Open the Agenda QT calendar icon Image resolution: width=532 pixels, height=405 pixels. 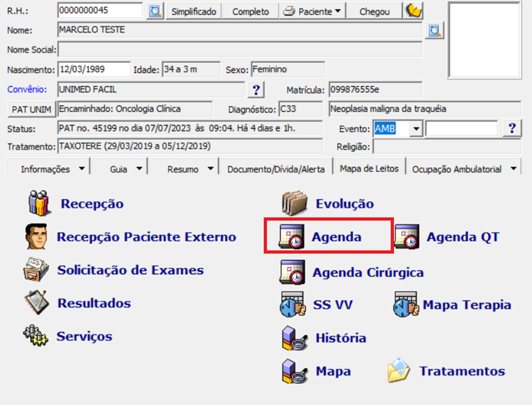(x=407, y=236)
